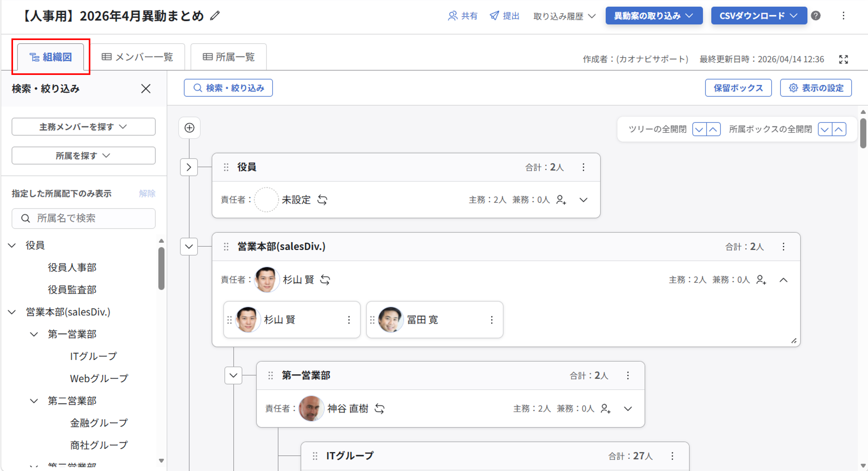Close the 検索・絞り込み side panel
Viewport: 868px width, 471px height.
[x=146, y=89]
